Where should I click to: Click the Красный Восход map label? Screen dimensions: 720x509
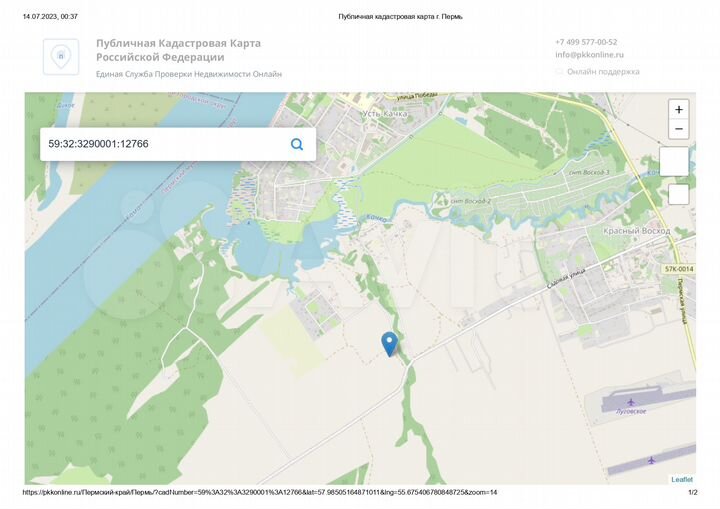(x=636, y=231)
